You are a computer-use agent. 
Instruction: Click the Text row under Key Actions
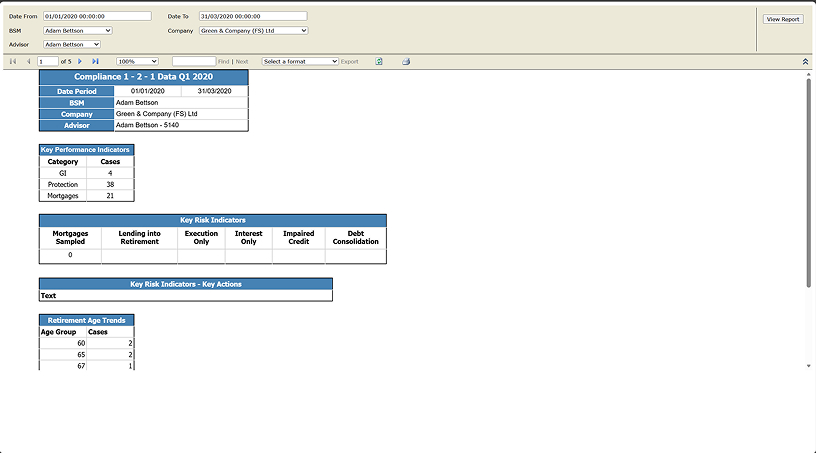[x=186, y=296]
